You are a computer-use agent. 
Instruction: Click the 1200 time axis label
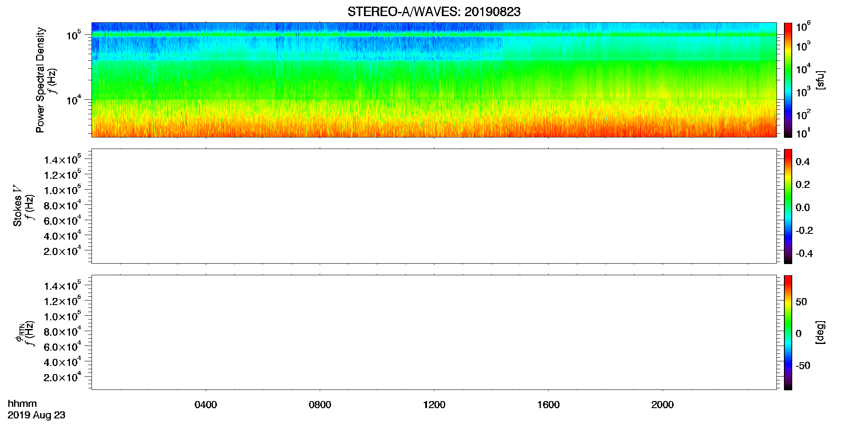434,405
